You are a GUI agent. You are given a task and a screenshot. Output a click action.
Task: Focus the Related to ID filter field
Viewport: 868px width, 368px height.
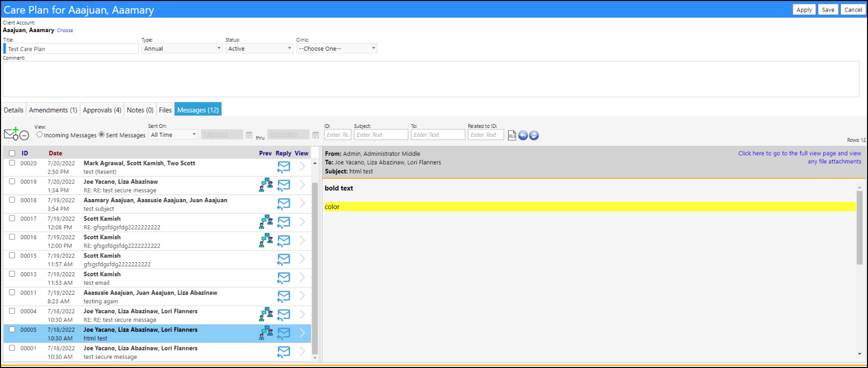point(486,135)
